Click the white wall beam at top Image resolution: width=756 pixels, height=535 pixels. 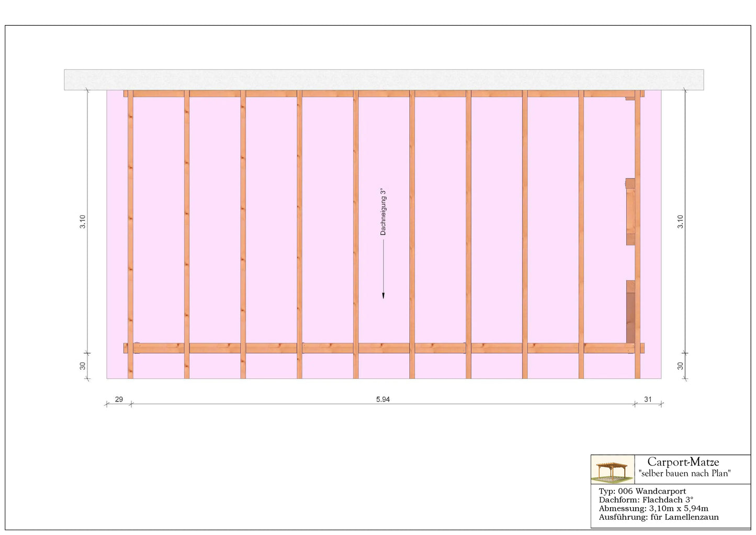(382, 77)
